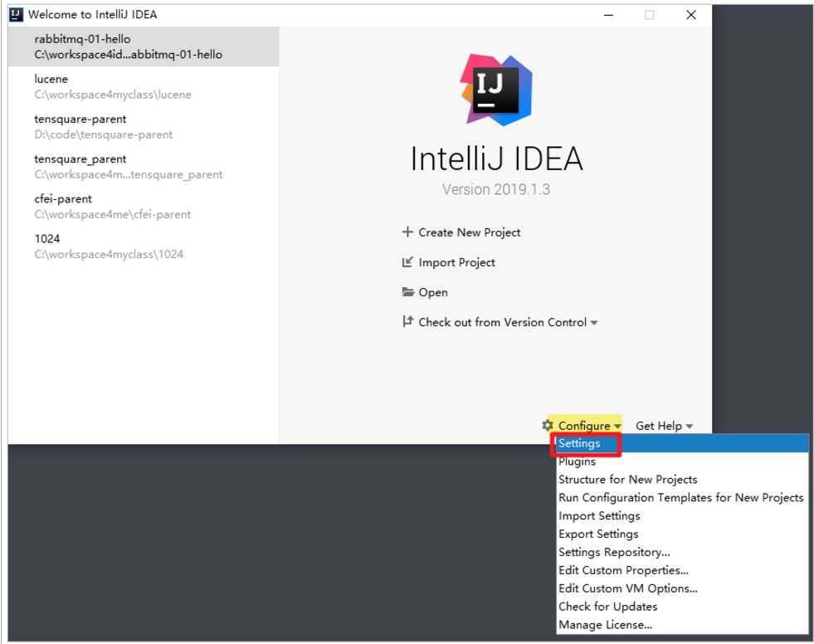Select Check for Updates
The height and width of the screenshot is (644, 814).
[683, 607]
